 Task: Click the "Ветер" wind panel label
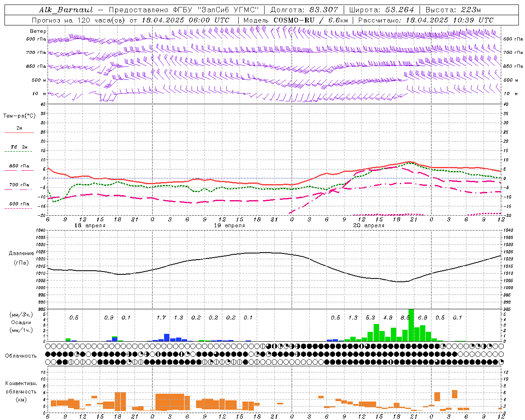click(x=38, y=31)
